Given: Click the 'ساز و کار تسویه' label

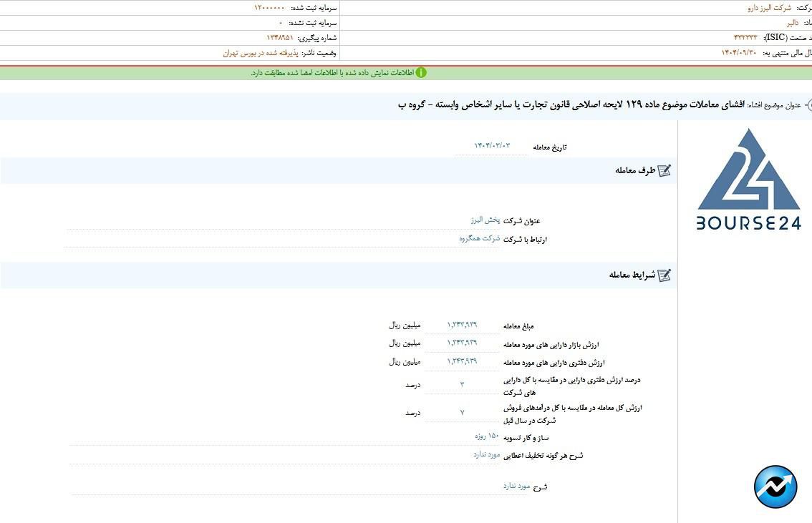Looking at the screenshot, I should pyautogui.click(x=526, y=438).
